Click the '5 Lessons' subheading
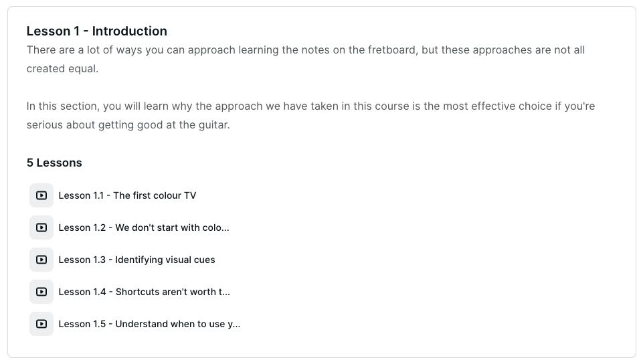This screenshot has width=643, height=364. pyautogui.click(x=54, y=163)
